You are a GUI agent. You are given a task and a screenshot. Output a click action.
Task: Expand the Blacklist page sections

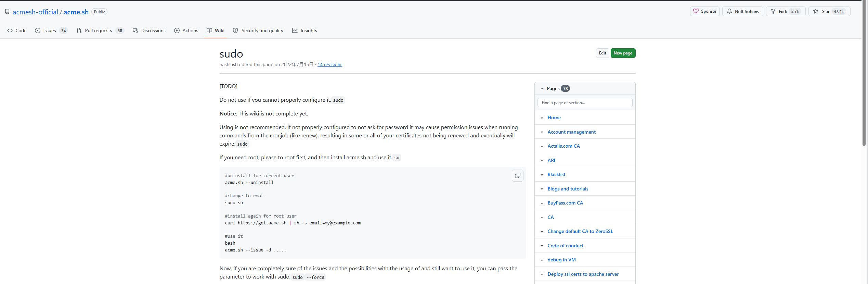point(542,175)
